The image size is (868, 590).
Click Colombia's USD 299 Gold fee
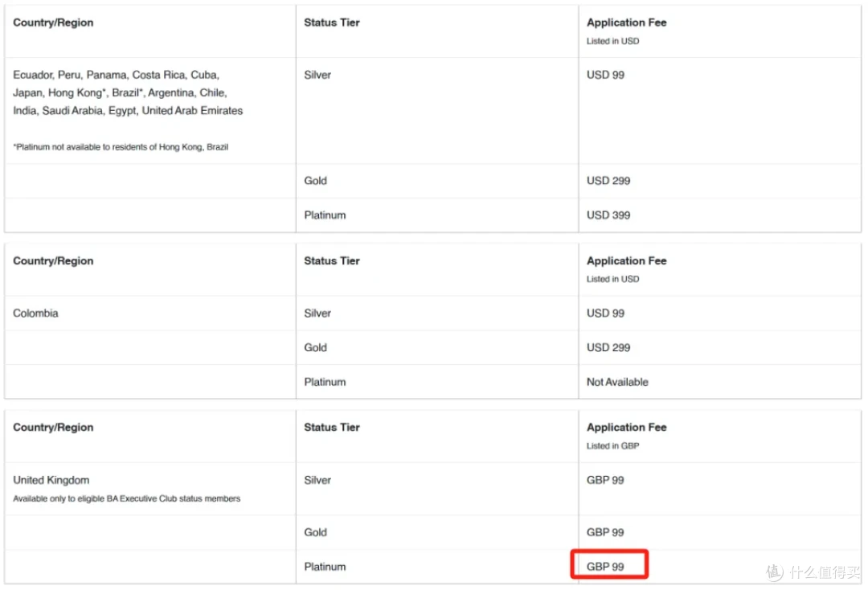click(608, 347)
